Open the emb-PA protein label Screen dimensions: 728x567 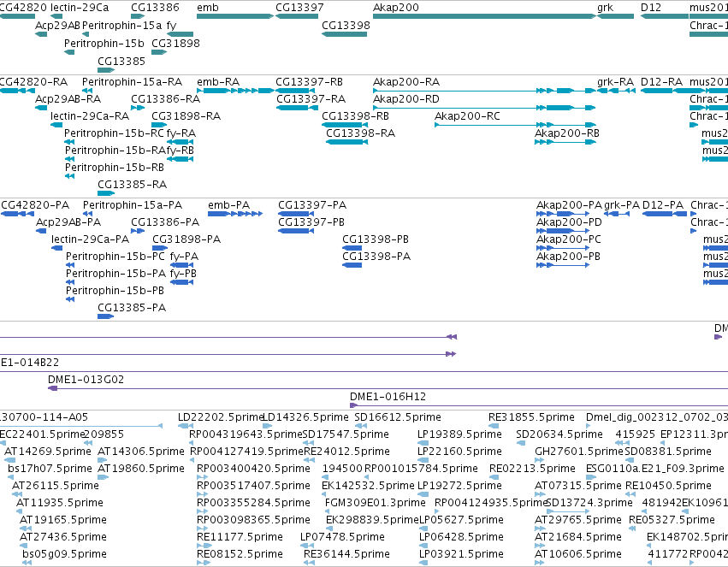(x=229, y=205)
